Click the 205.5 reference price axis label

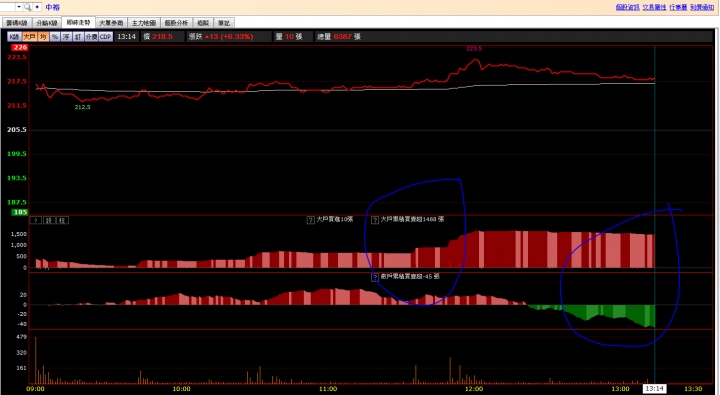point(17,130)
